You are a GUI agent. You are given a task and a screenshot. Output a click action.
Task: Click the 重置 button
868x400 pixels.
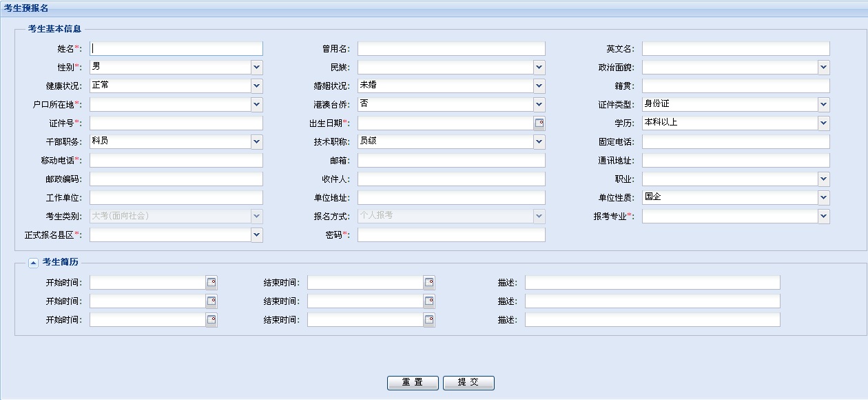pos(413,383)
